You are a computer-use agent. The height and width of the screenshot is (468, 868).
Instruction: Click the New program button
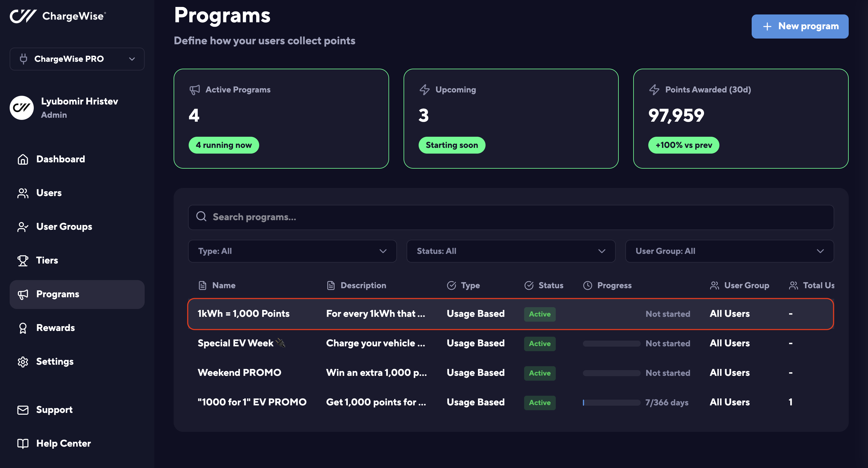click(x=800, y=26)
